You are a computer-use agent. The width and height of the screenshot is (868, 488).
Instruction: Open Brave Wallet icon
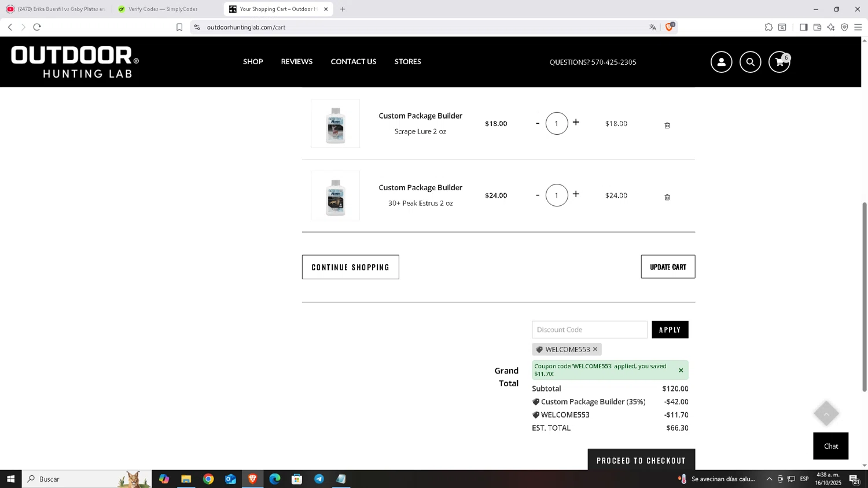point(817,27)
